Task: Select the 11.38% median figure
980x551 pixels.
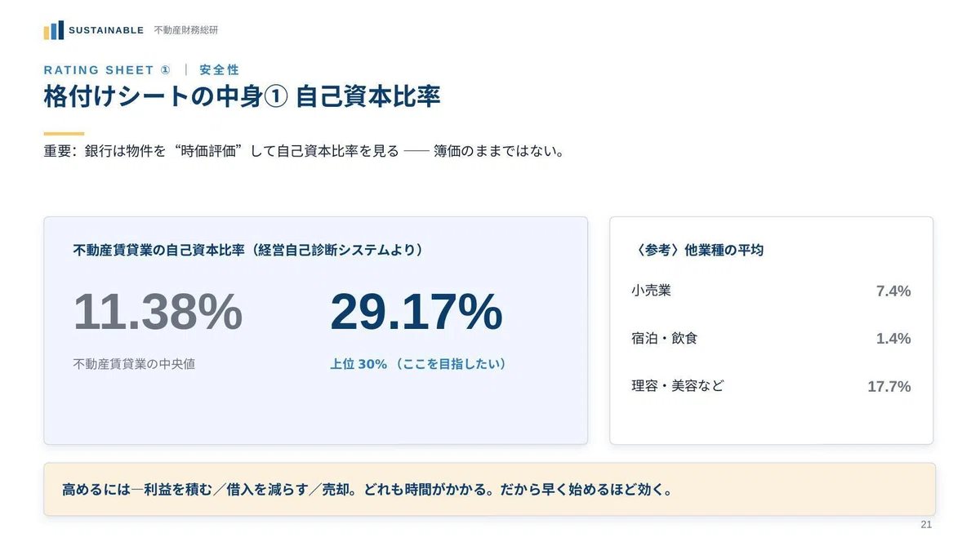Action: [x=158, y=312]
